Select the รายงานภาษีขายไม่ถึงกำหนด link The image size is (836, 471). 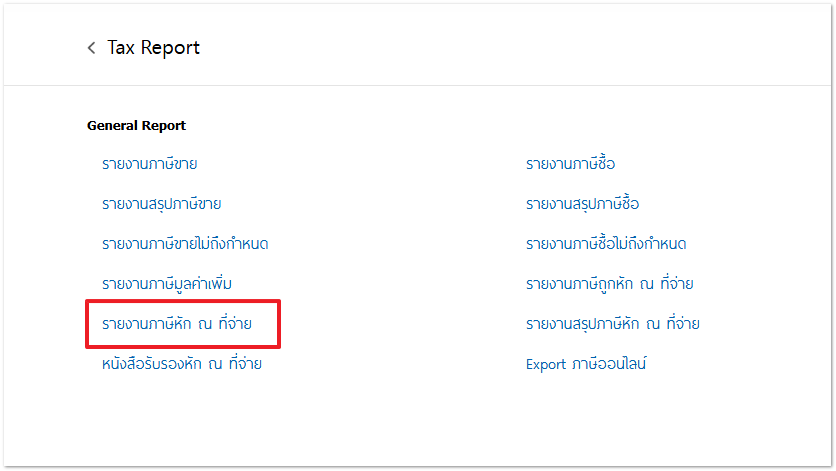click(185, 244)
